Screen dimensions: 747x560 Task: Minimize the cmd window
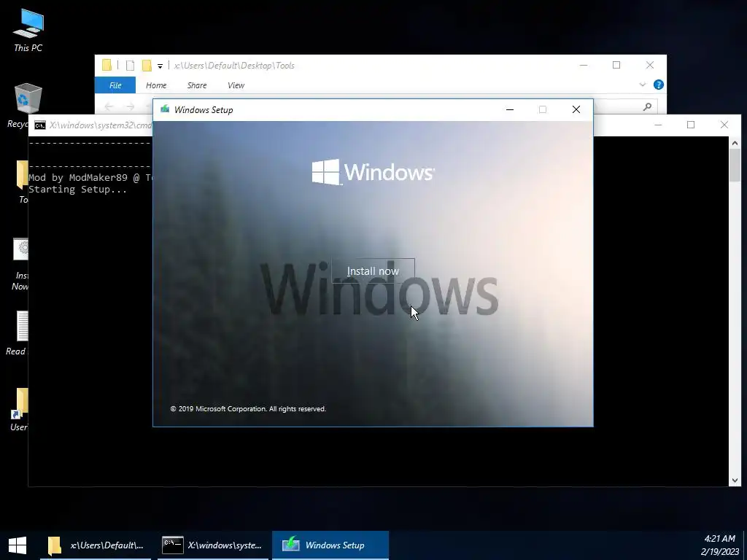(x=658, y=125)
